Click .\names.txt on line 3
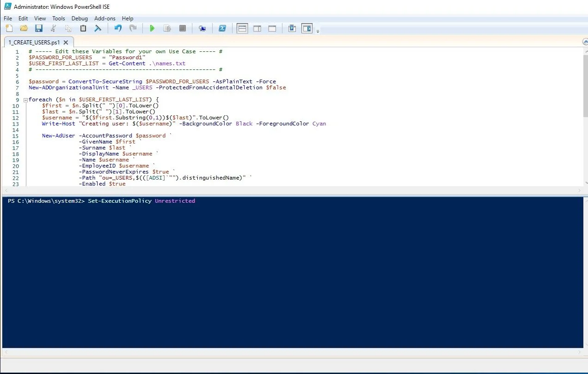Image resolution: width=588 pixels, height=374 pixels. point(167,63)
